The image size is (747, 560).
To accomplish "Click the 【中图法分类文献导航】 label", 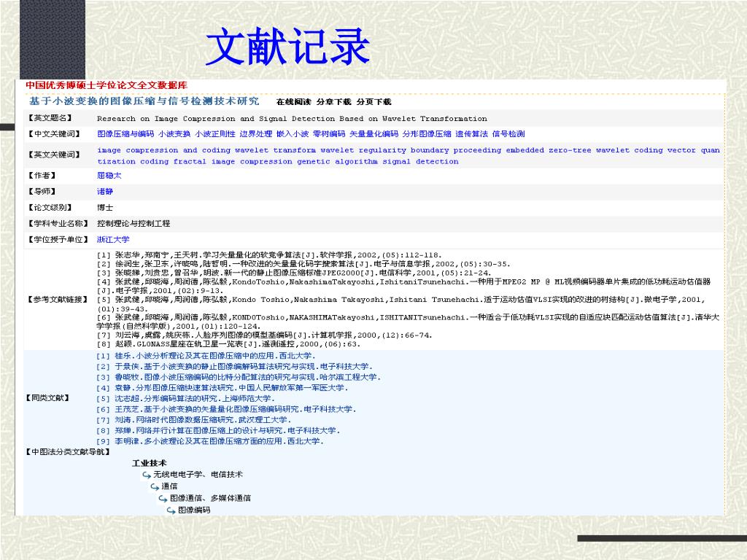I will pos(68,452).
